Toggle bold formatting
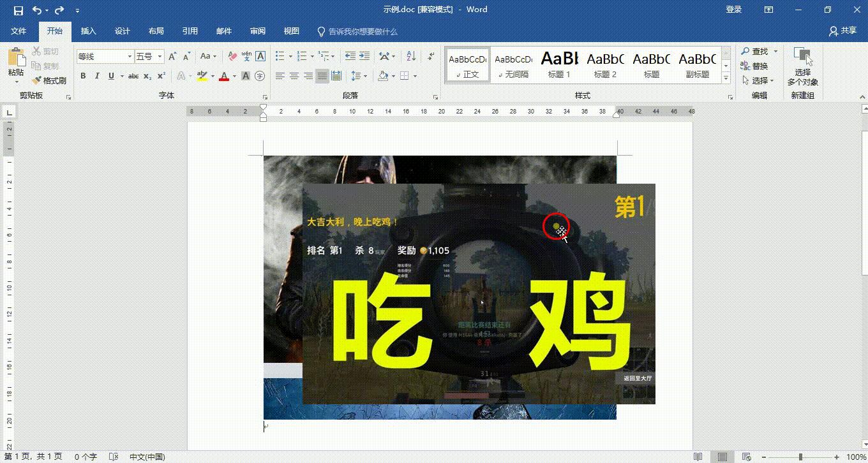The height and width of the screenshot is (463, 868). [83, 76]
